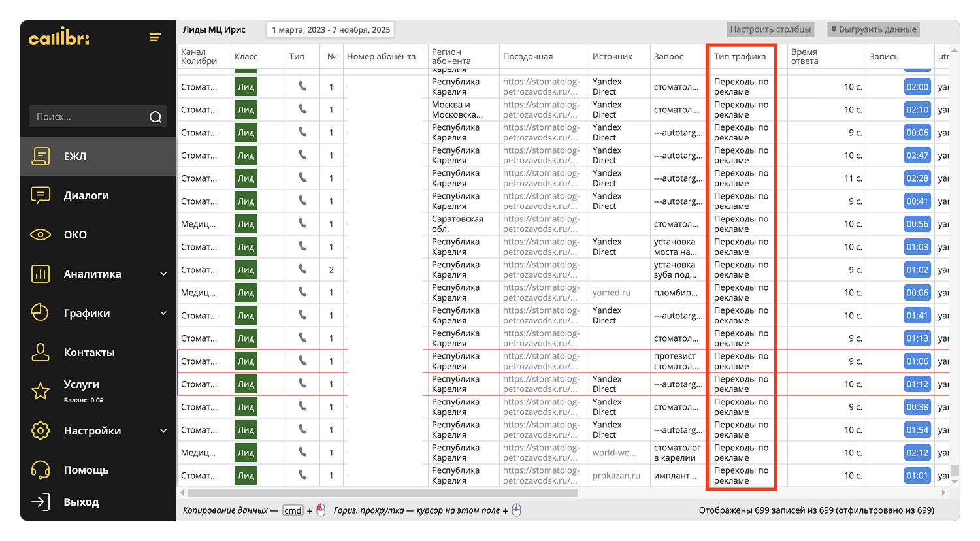
Task: Click the search magnifier icon in the sidebar
Action: [x=155, y=117]
